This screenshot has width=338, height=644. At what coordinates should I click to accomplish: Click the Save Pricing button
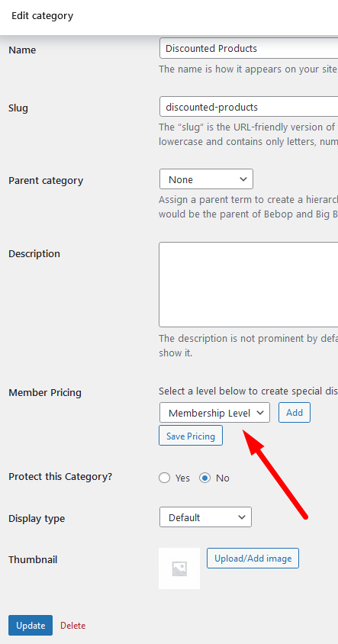(x=191, y=436)
